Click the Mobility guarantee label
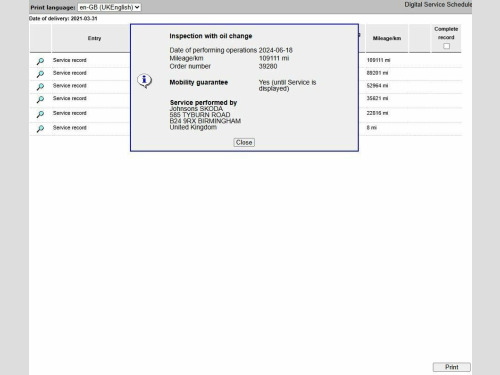 [x=199, y=82]
